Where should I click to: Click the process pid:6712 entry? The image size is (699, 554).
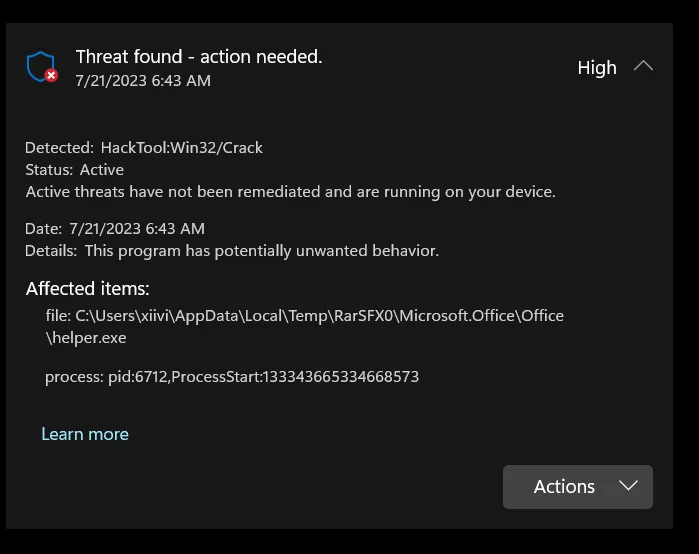(232, 377)
